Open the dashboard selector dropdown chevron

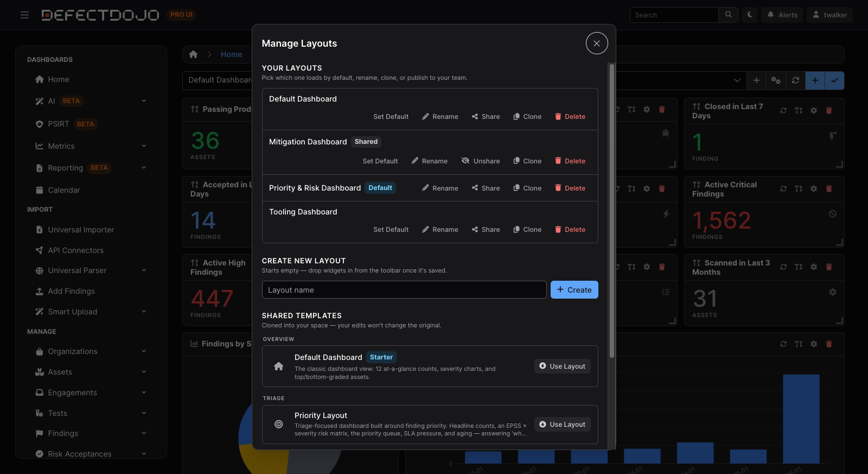(x=737, y=80)
